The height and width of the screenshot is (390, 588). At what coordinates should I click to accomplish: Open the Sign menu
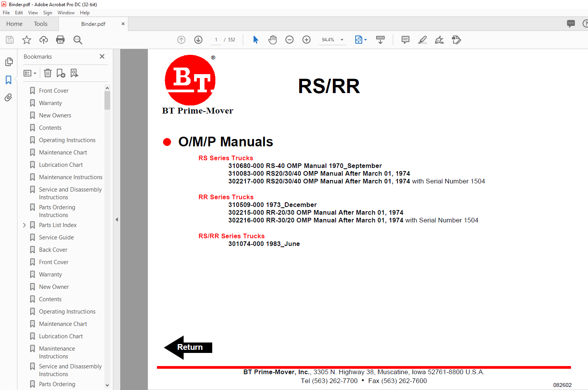pos(48,13)
